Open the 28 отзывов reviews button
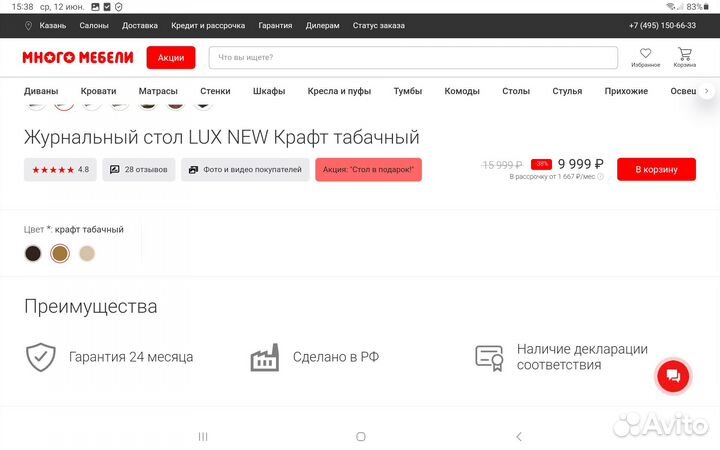720x450 pixels. click(x=139, y=169)
